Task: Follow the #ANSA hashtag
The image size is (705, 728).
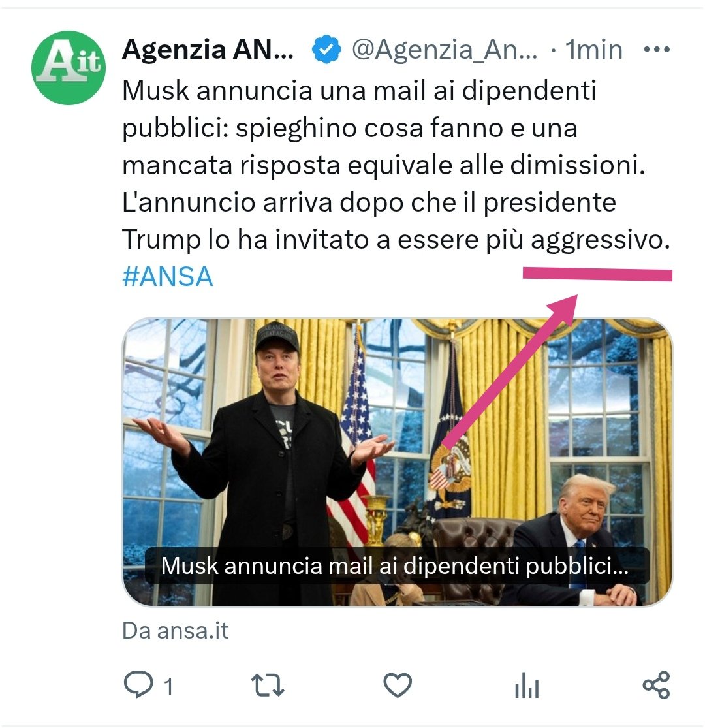Action: [168, 277]
